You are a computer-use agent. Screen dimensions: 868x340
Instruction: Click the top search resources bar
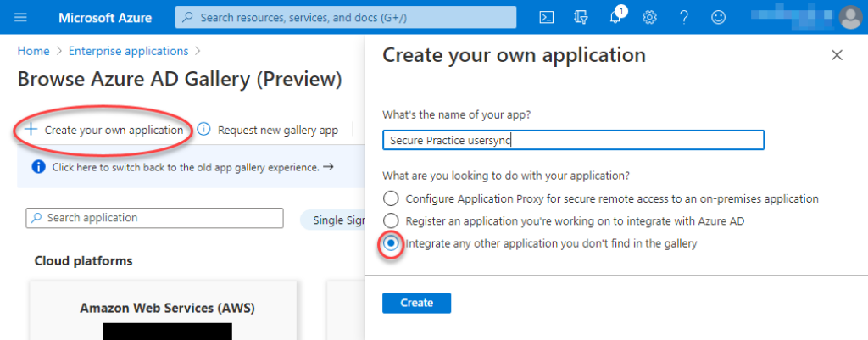346,17
